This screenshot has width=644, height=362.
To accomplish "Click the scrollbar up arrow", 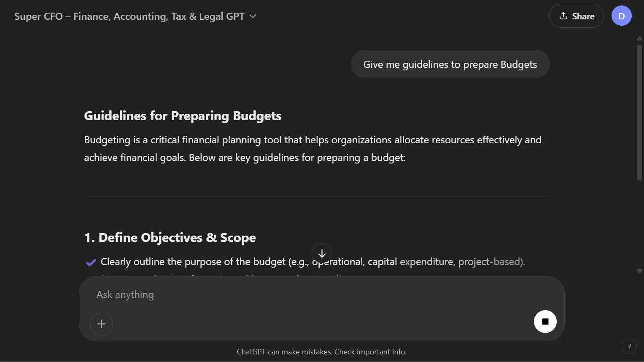I will pos(639,38).
